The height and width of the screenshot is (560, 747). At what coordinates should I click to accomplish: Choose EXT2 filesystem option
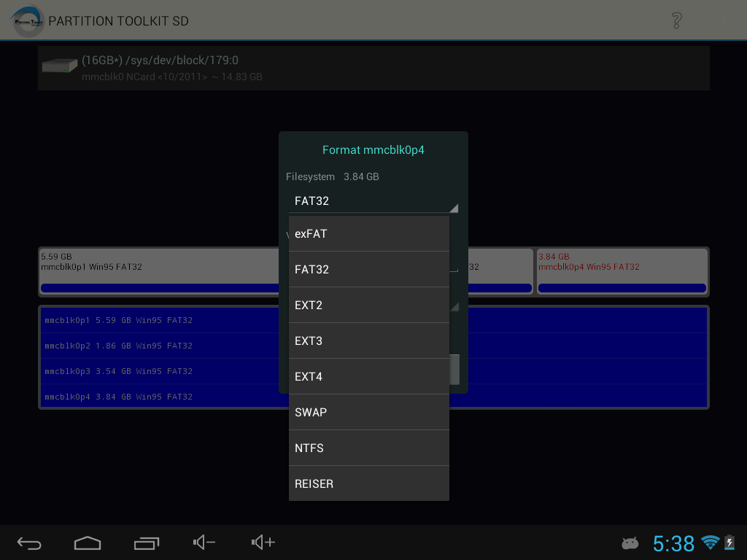coord(368,306)
